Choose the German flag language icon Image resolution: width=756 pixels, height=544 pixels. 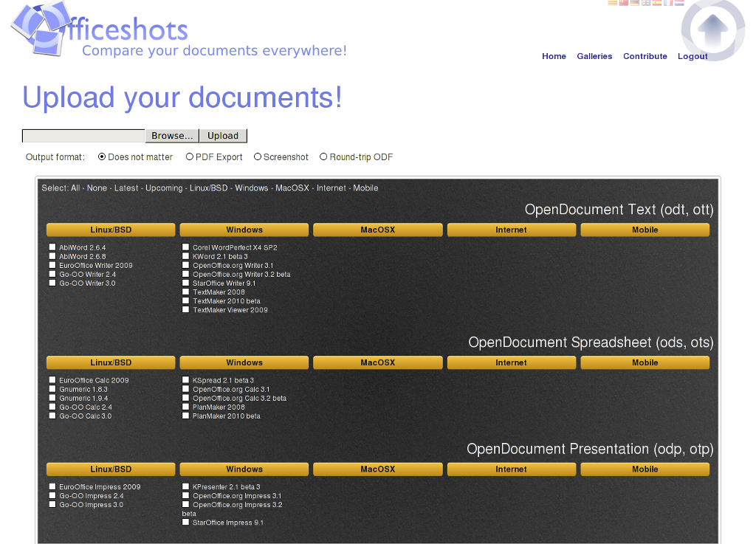635,3
